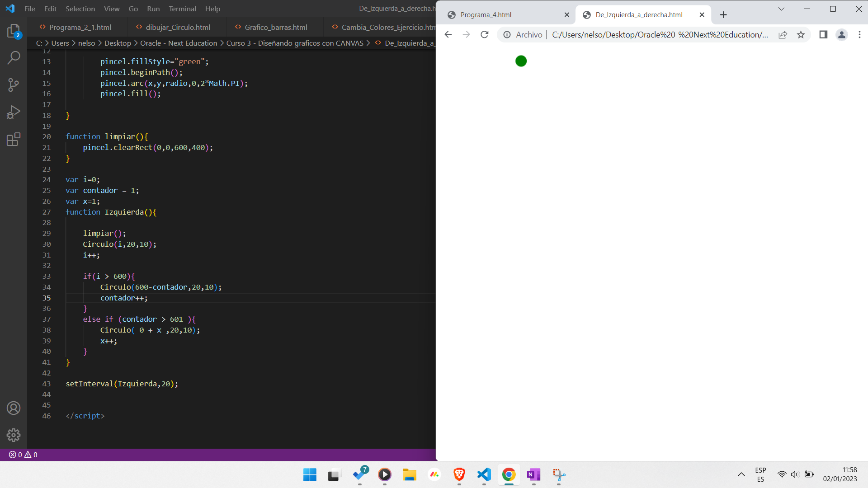868x488 pixels.
Task: Close the De_Izquierda_a_derecha.html browser tab
Action: pyautogui.click(x=702, y=15)
